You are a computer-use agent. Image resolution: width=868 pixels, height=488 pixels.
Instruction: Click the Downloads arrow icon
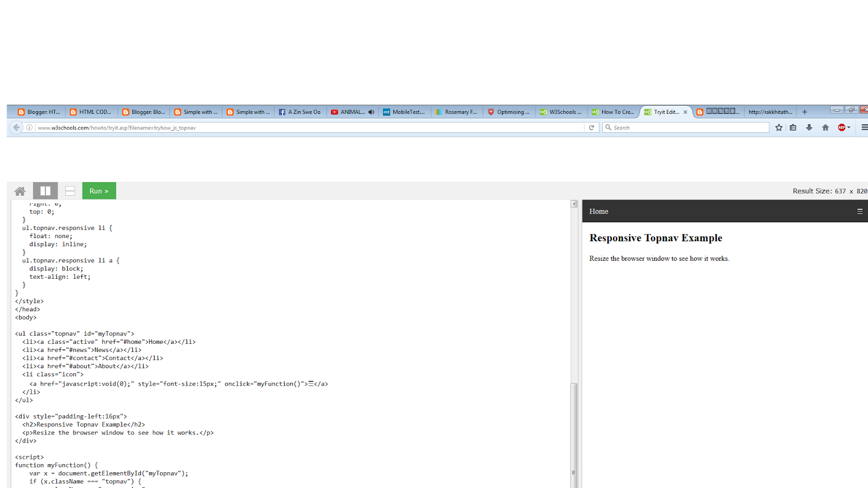coord(809,127)
